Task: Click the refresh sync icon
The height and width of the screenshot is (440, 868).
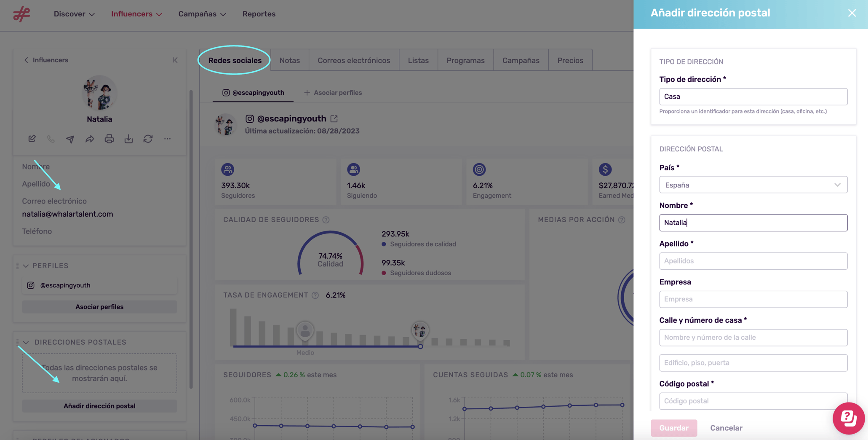Action: point(148,139)
